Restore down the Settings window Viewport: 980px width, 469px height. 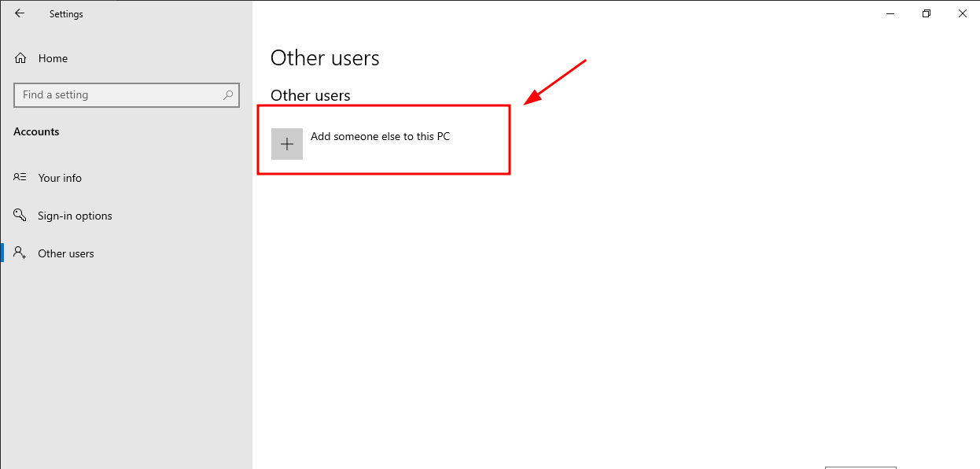(927, 13)
